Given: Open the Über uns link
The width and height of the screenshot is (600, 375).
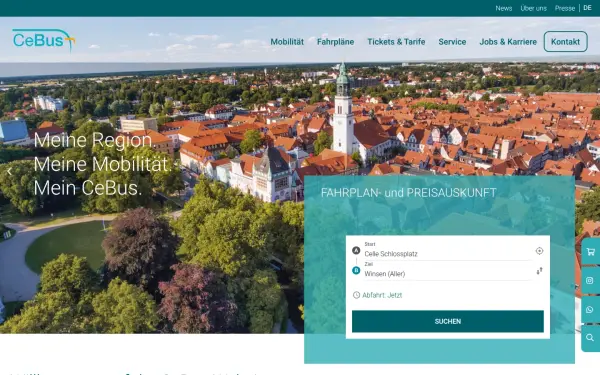Looking at the screenshot, I should [x=533, y=8].
